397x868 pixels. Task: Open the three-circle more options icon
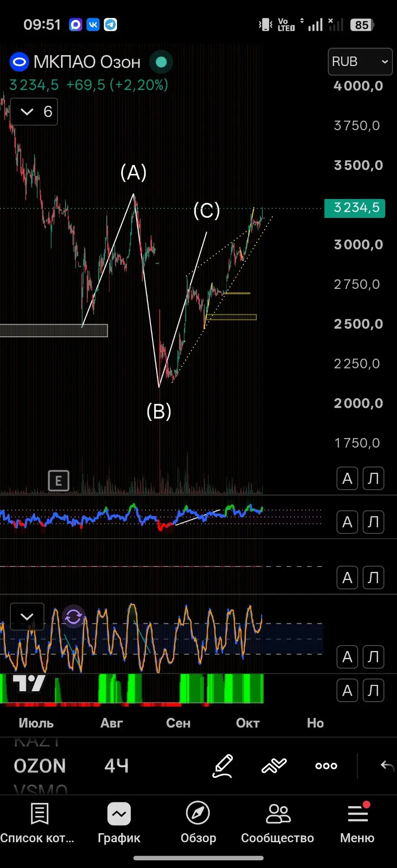click(x=326, y=766)
